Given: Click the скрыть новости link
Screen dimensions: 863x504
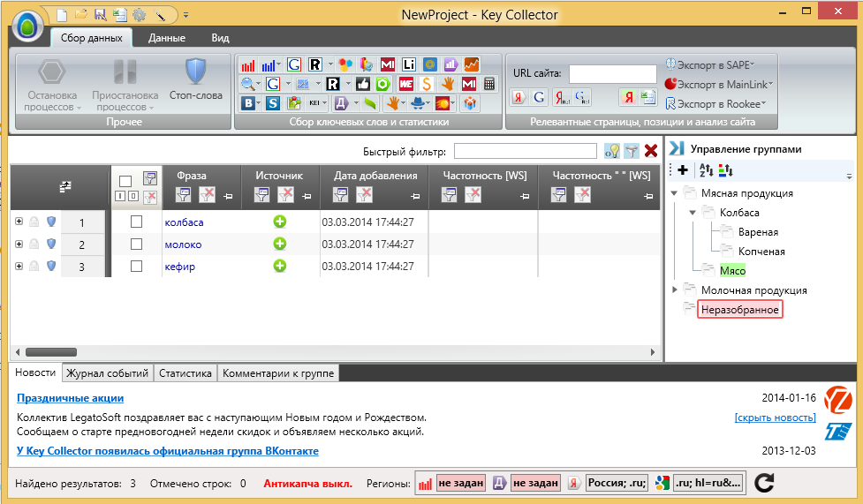Looking at the screenshot, I should point(775,417).
